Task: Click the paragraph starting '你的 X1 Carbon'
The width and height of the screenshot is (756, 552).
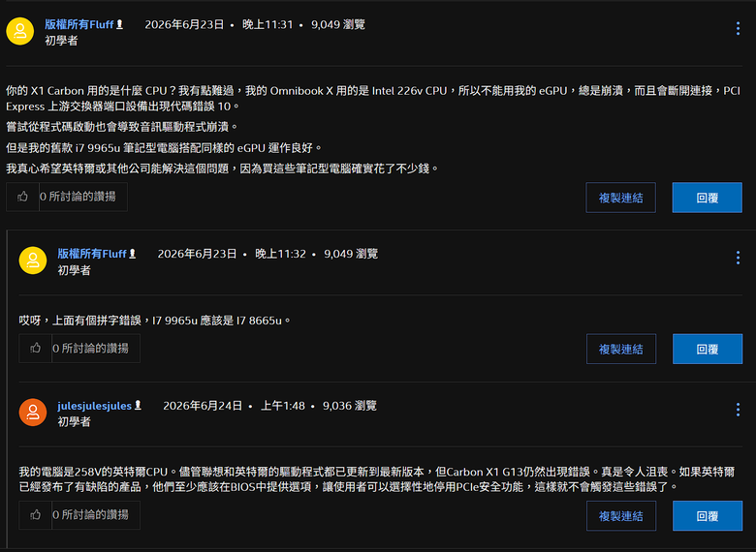Action: tap(373, 98)
